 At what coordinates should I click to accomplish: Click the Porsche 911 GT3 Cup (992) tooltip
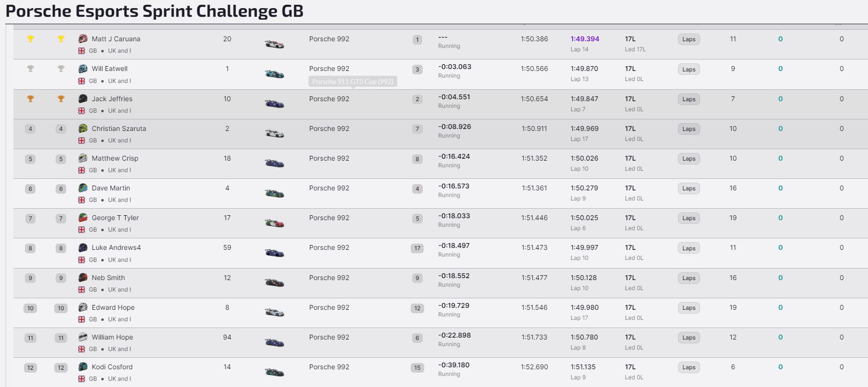(353, 82)
